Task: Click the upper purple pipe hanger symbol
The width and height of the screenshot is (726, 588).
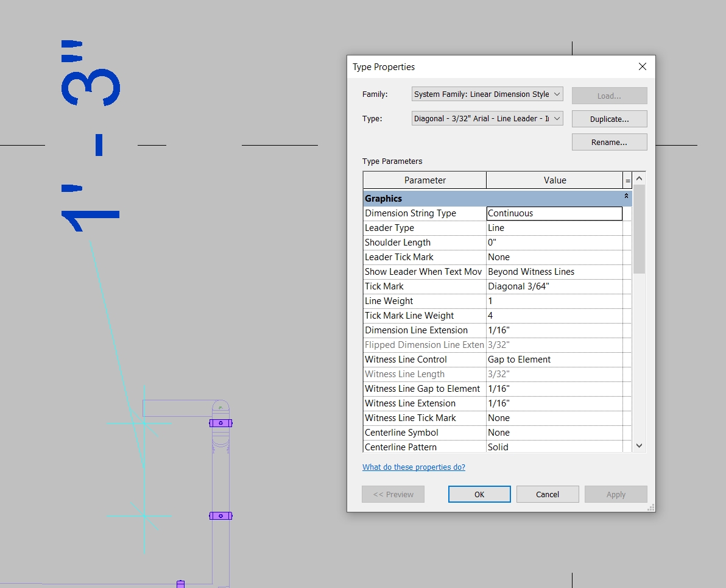Action: click(220, 423)
